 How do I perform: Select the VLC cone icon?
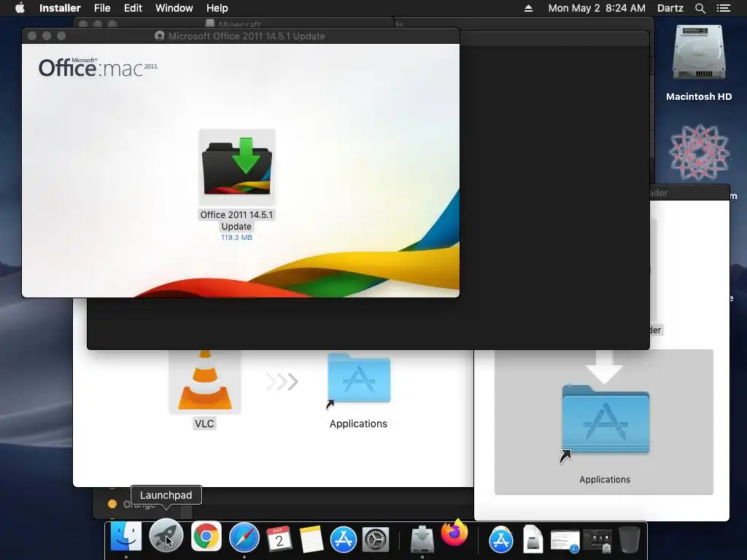(205, 382)
